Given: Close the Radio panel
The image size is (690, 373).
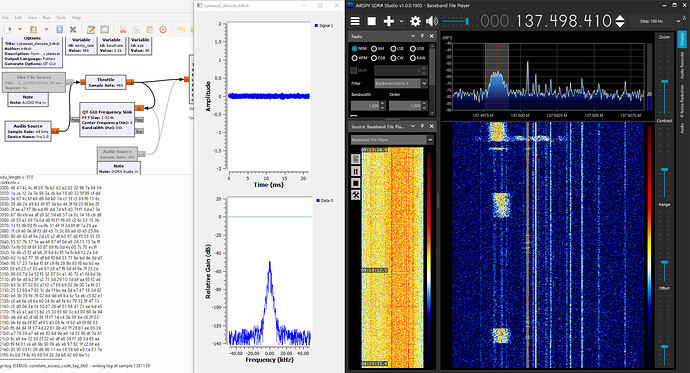Looking at the screenshot, I should [432, 36].
